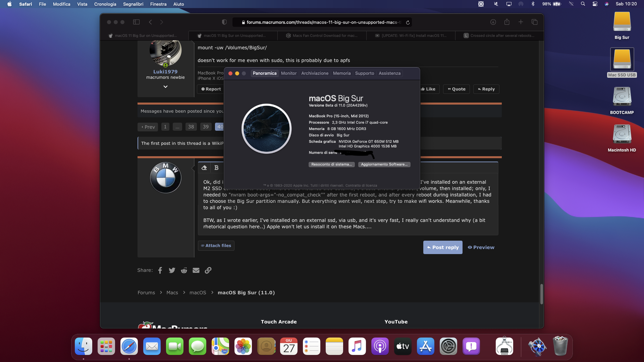Open Safari downloads icon
644x362 pixels.
pos(493,22)
